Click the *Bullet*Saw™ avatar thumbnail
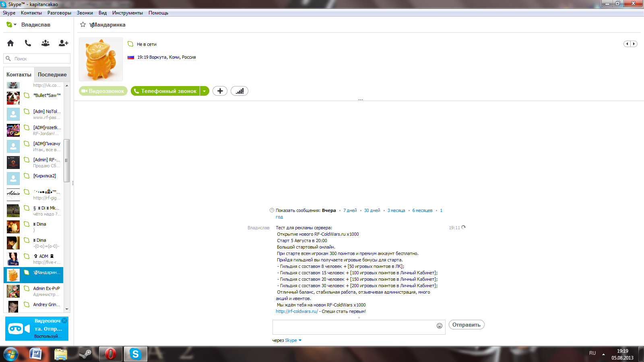 pos(13,98)
